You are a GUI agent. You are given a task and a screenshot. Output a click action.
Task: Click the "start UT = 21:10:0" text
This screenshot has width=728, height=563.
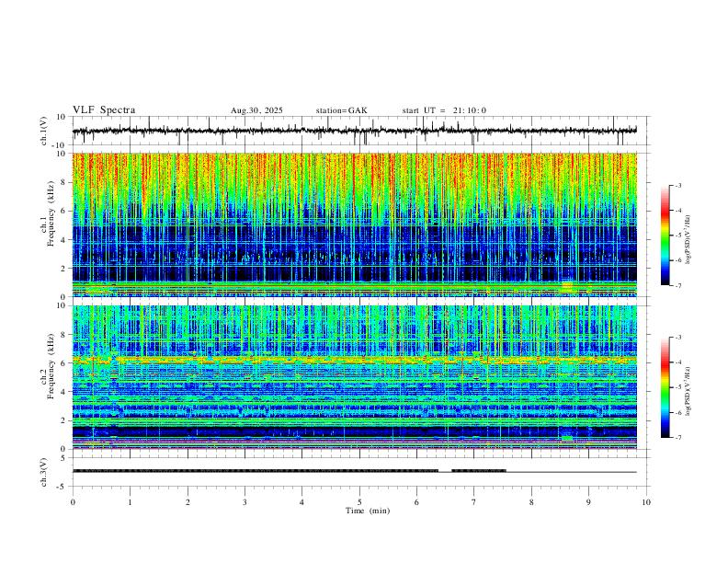click(x=444, y=110)
